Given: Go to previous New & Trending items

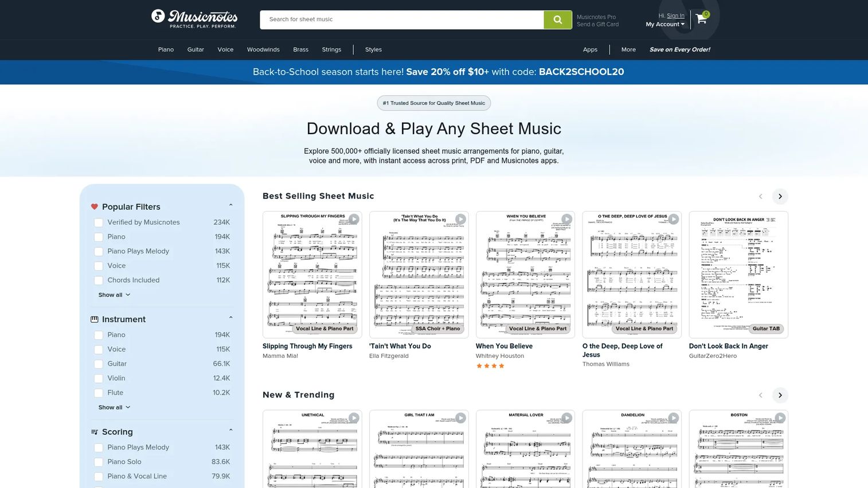Looking at the screenshot, I should coord(761,395).
